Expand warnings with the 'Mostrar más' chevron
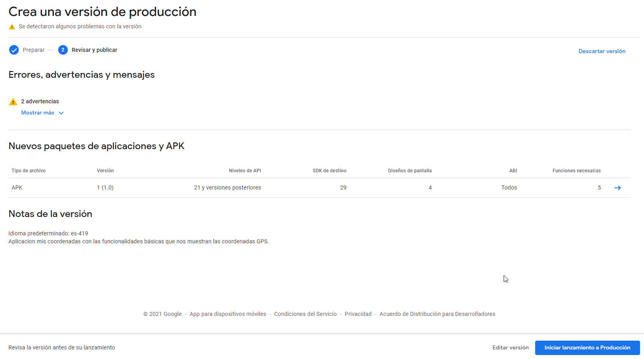 tap(61, 113)
